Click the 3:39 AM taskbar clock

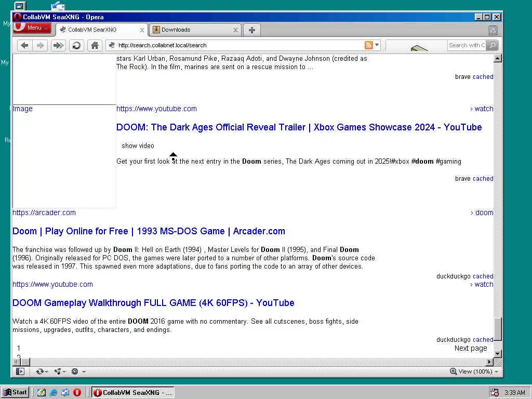pos(514,393)
